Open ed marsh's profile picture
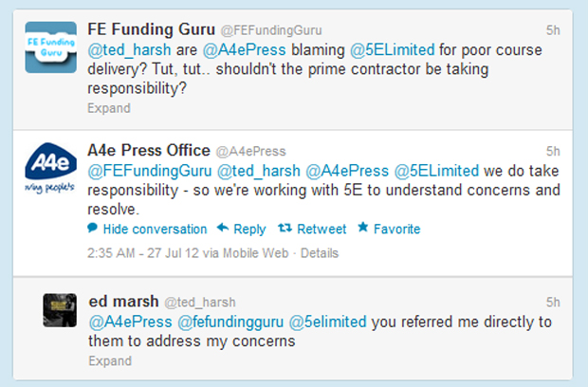This screenshot has width=588, height=387. (x=60, y=310)
